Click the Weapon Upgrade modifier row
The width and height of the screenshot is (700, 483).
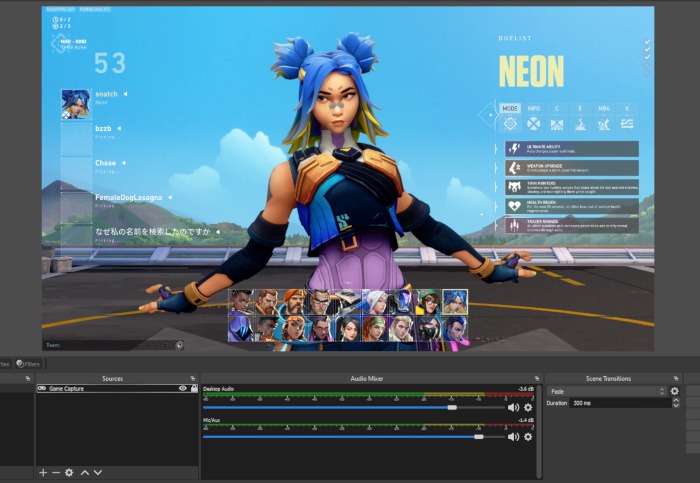pos(572,168)
